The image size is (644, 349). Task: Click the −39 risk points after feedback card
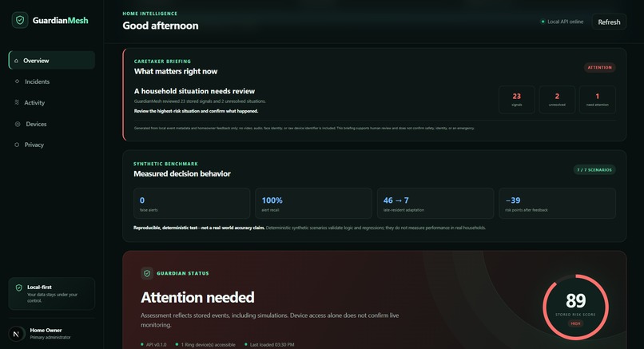557,203
